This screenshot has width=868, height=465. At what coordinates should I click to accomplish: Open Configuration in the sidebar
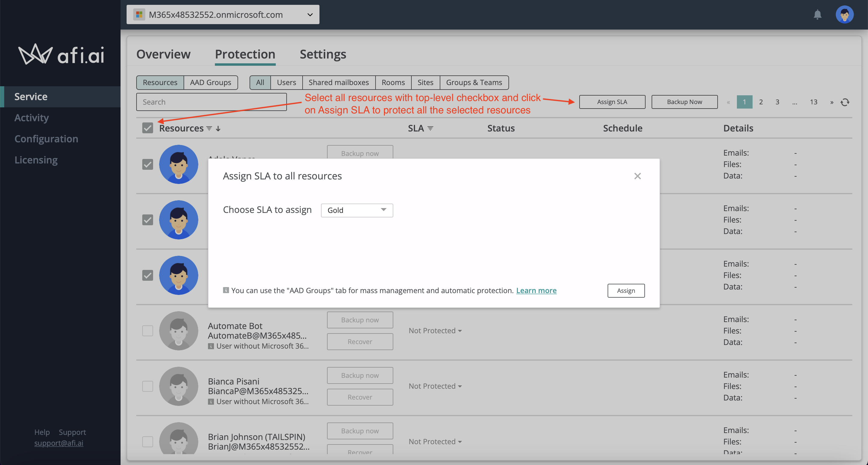tap(46, 139)
